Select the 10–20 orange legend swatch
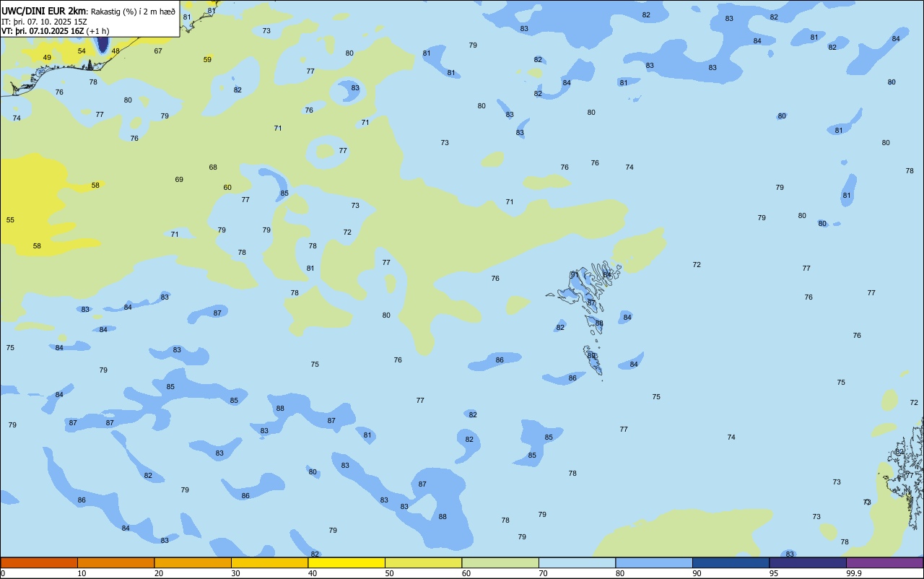Screen dimensions: 924x579 click(x=115, y=562)
